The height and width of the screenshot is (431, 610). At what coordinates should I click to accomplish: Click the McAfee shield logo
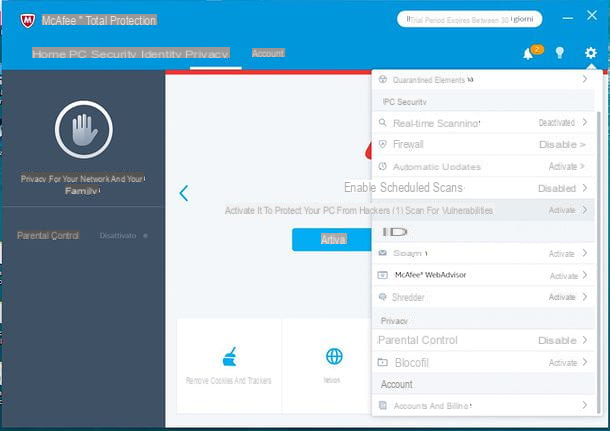click(28, 21)
